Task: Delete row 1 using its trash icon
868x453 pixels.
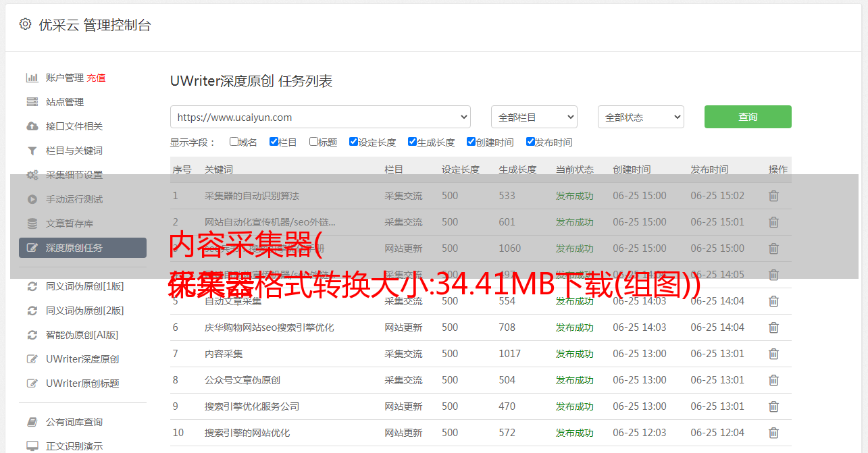Action: 773,196
